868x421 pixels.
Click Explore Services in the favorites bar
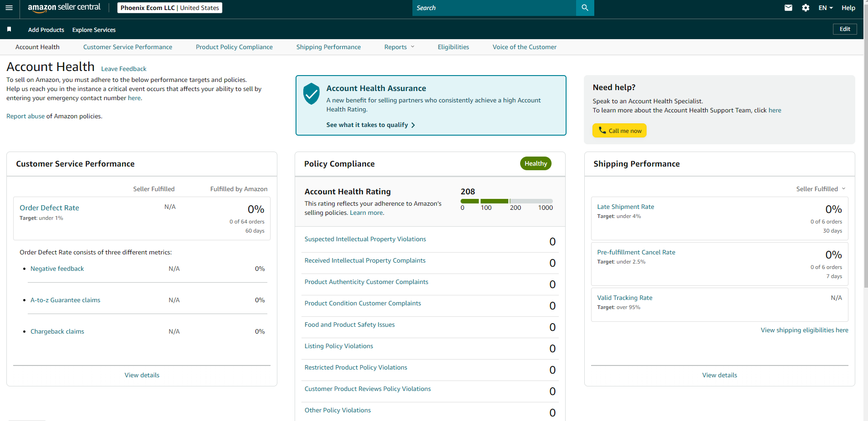tap(94, 30)
